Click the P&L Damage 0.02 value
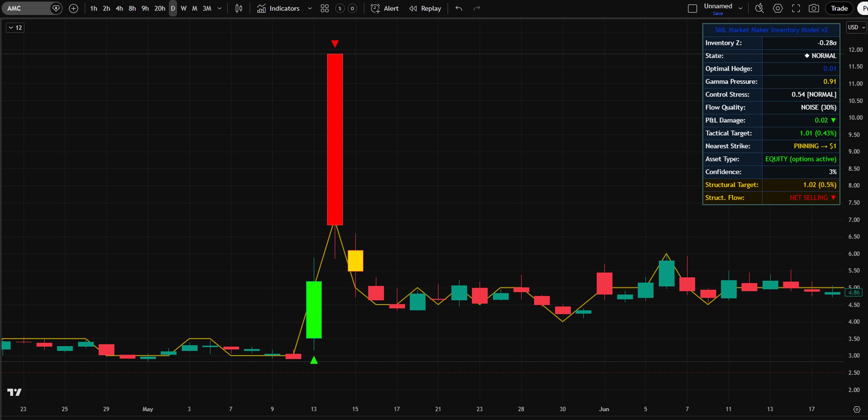This screenshot has height=420, width=868. [x=825, y=120]
